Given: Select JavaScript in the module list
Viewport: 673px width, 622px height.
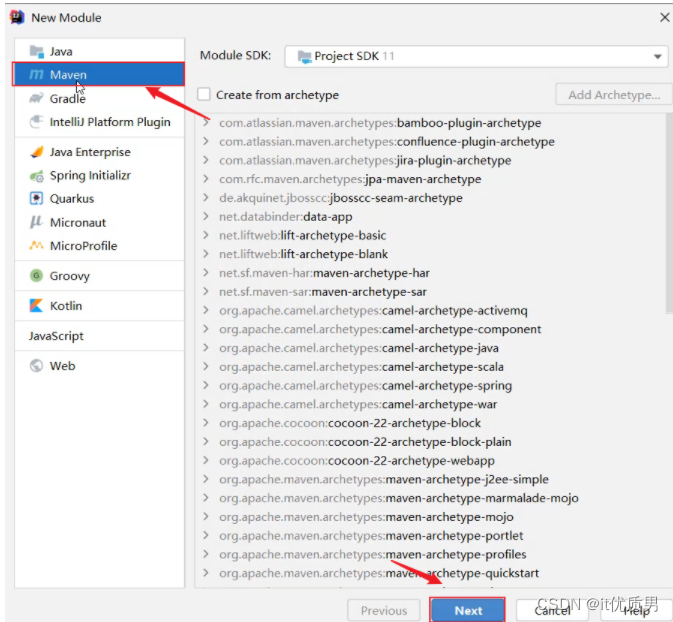Looking at the screenshot, I should [100, 336].
